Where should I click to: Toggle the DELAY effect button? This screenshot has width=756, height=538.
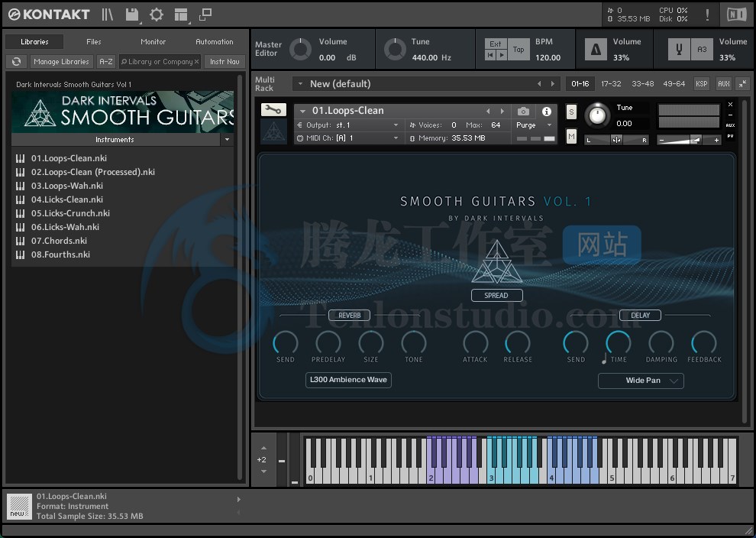click(x=640, y=315)
